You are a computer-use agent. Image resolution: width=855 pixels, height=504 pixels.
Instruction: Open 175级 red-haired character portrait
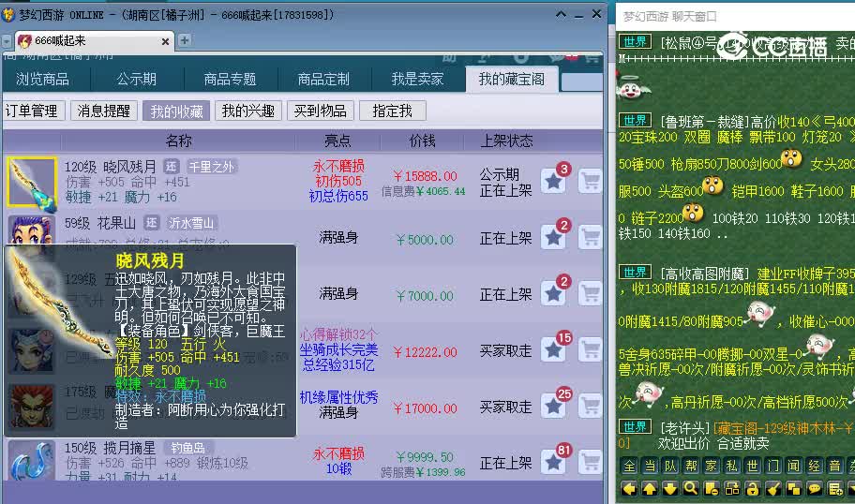pyautogui.click(x=32, y=407)
